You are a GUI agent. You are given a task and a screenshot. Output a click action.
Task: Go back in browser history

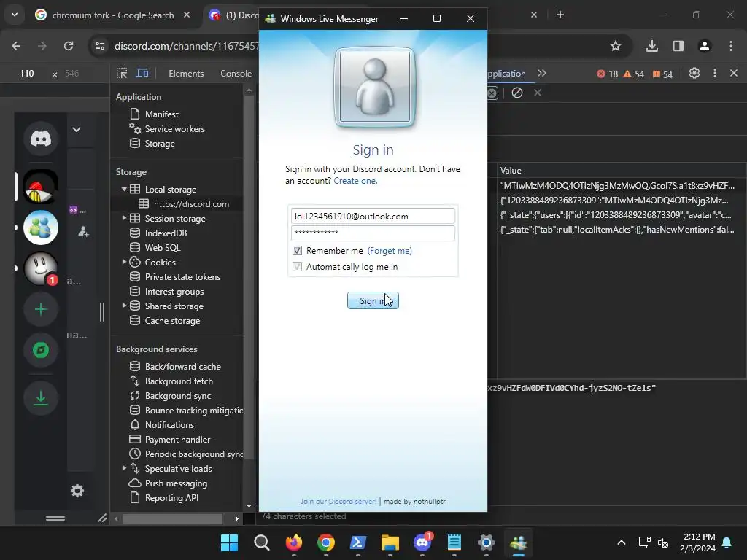click(x=16, y=46)
